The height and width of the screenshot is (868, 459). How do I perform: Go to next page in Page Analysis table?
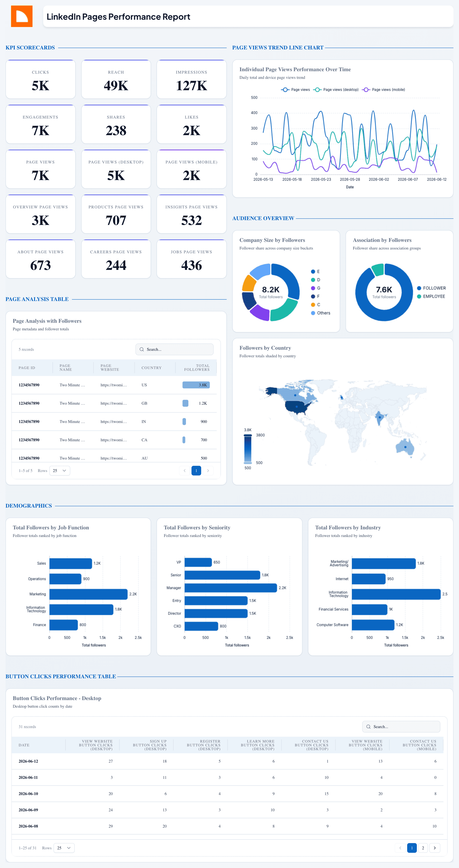click(x=208, y=471)
